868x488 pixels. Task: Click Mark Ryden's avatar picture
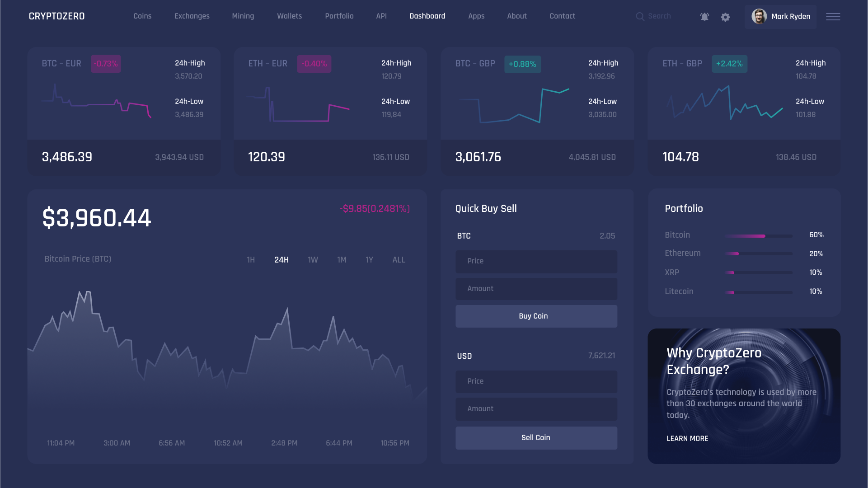(x=759, y=16)
